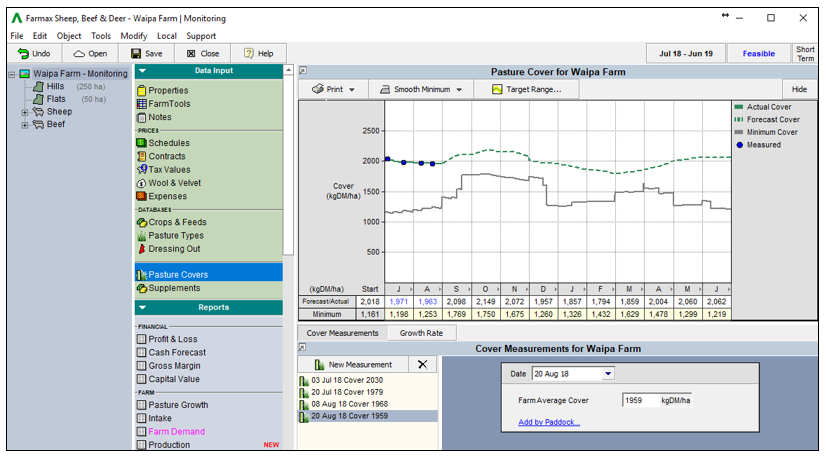The width and height of the screenshot is (826, 457).
Task: Click the Save floppy disk icon
Action: [x=136, y=53]
